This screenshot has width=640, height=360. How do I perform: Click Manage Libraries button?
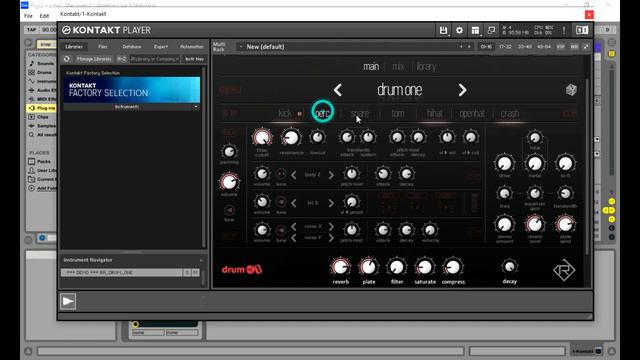pos(94,59)
